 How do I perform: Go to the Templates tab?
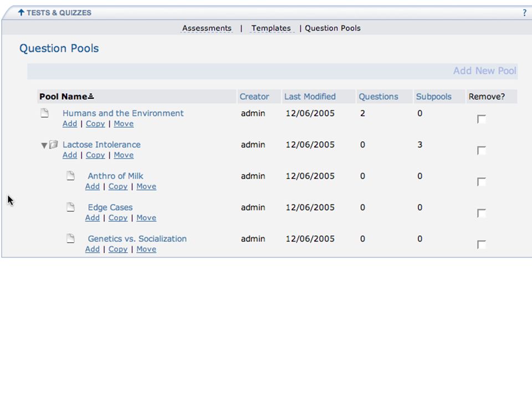coord(271,28)
